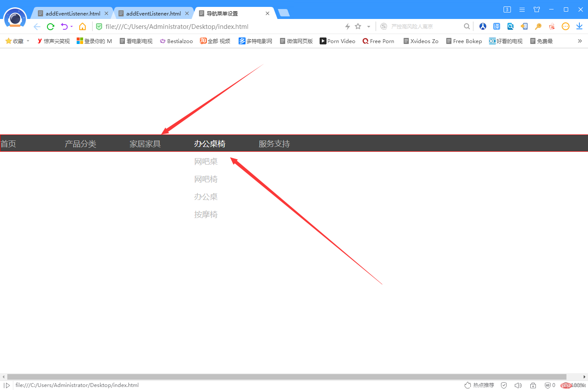Click the horizontal scrollbar left arrow
Screen dimensions: 588x390
pos(3,377)
